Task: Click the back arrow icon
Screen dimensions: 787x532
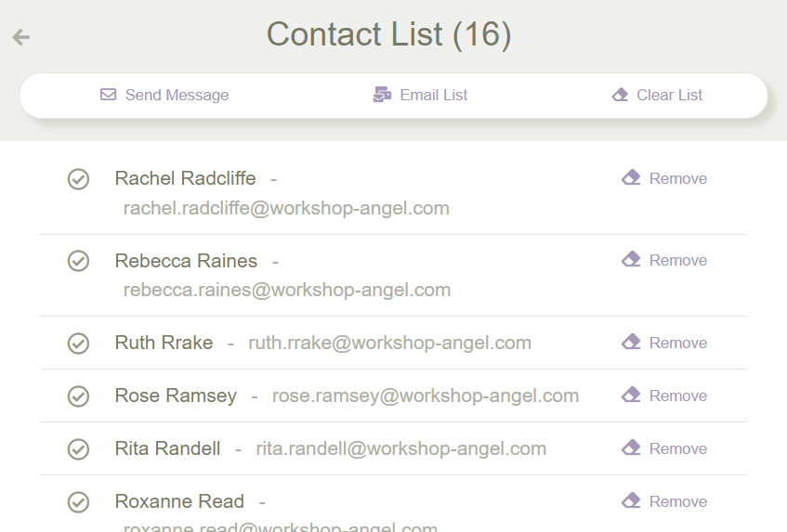Action: coord(21,37)
